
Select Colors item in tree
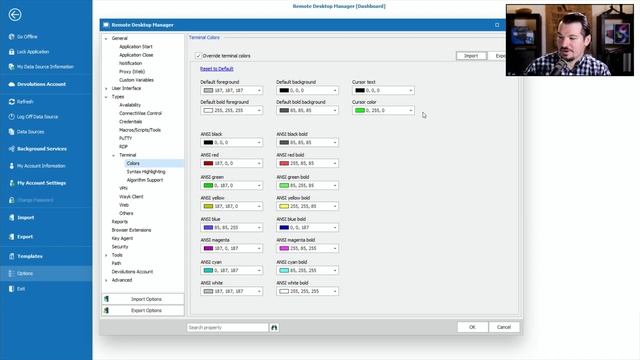tap(133, 164)
